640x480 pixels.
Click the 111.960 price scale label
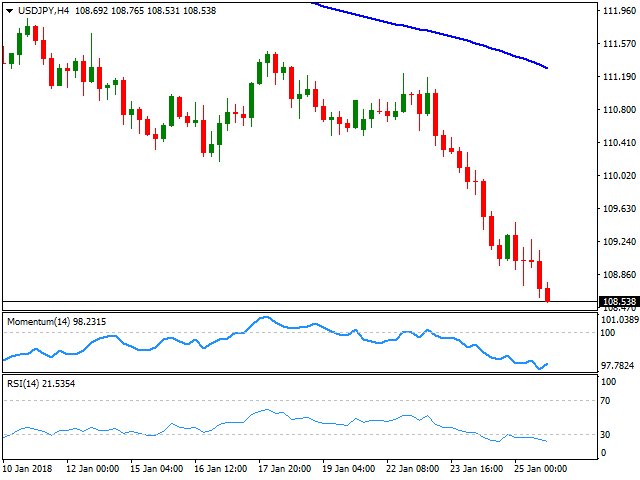click(x=619, y=11)
